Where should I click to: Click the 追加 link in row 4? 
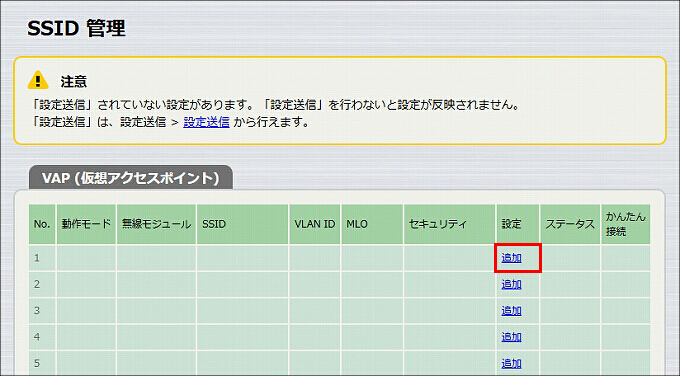pos(511,337)
